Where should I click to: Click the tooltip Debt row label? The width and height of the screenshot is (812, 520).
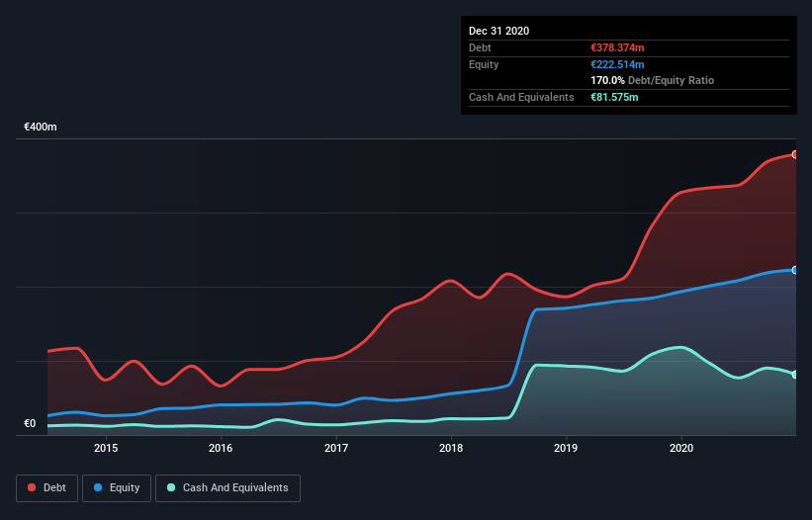click(x=480, y=47)
